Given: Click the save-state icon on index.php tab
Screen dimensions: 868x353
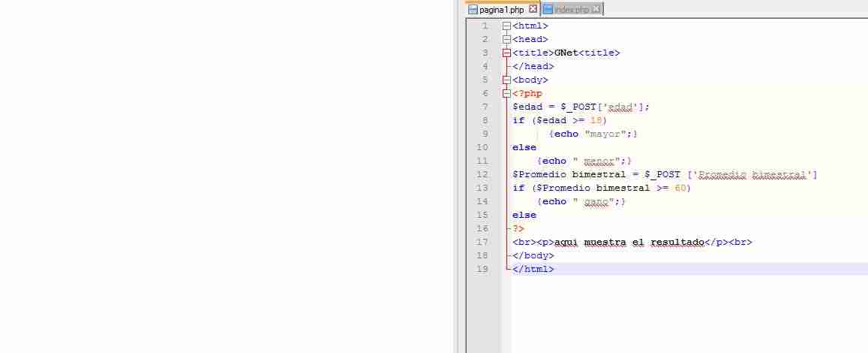Looking at the screenshot, I should click(x=548, y=10).
